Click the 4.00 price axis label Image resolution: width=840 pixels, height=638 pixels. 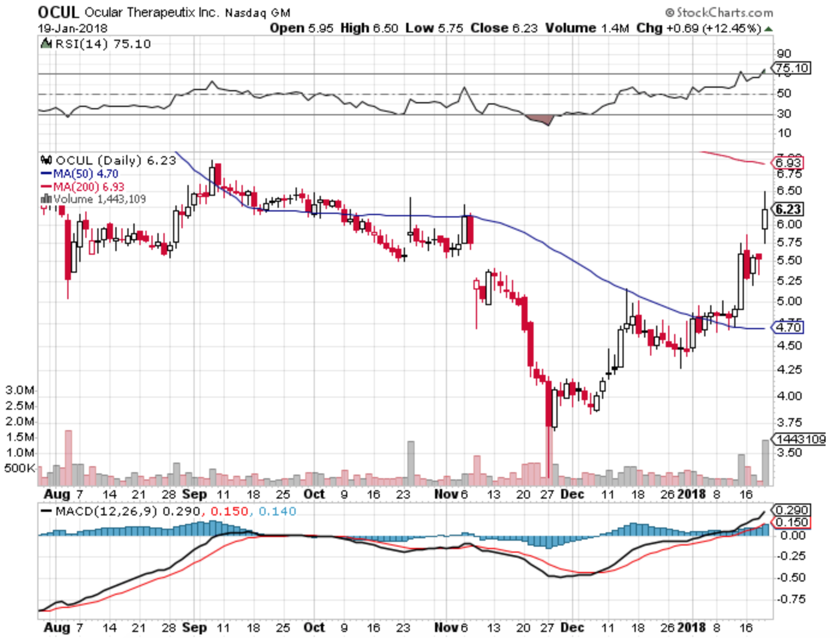(789, 396)
